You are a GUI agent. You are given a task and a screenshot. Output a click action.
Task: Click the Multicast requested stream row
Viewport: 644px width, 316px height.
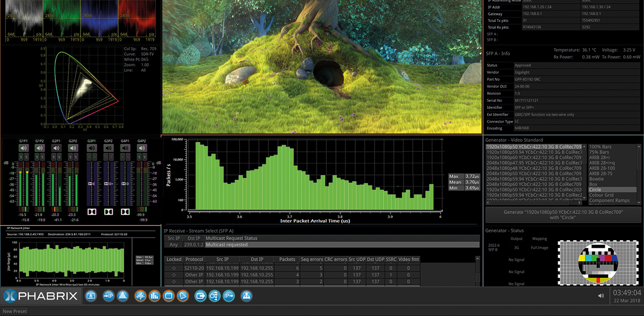pyautogui.click(x=321, y=245)
